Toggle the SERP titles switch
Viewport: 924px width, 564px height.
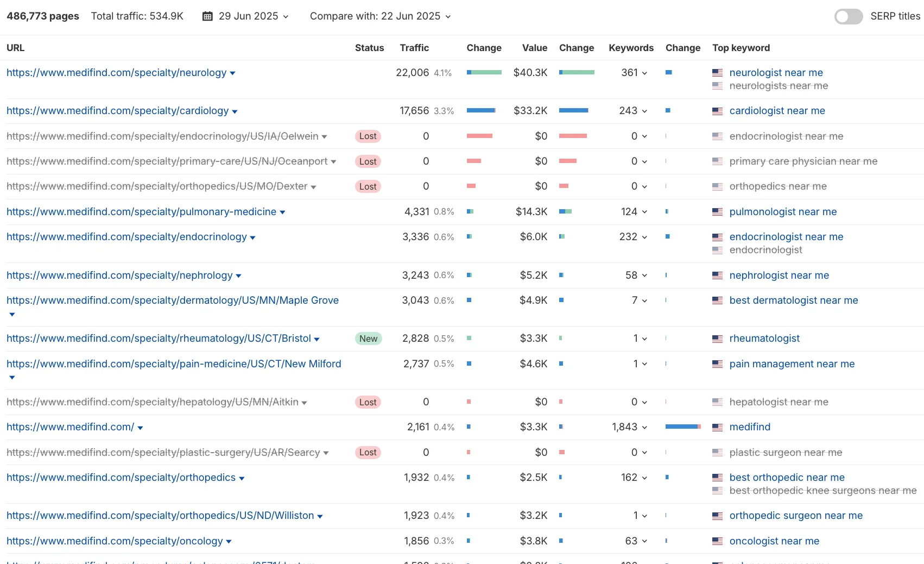[x=848, y=17]
